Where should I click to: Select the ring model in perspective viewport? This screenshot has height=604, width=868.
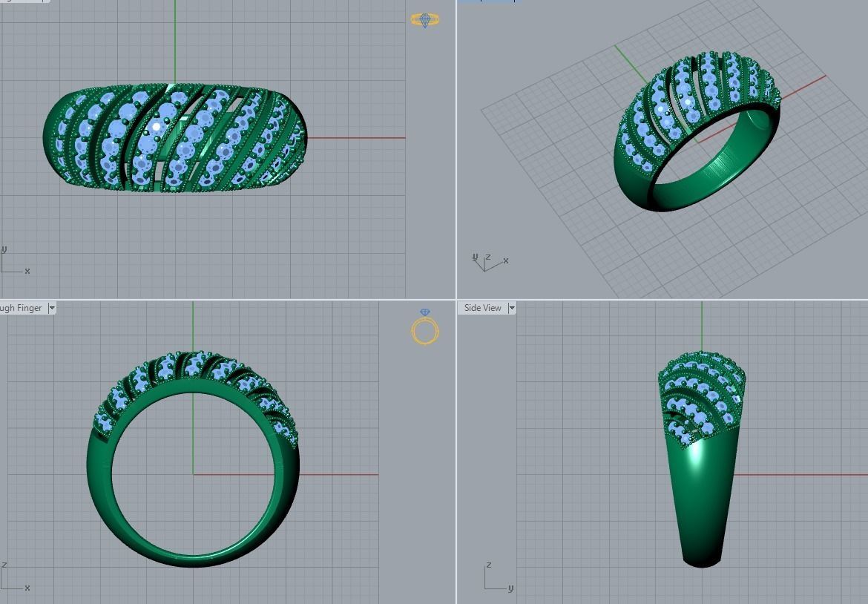697,131
